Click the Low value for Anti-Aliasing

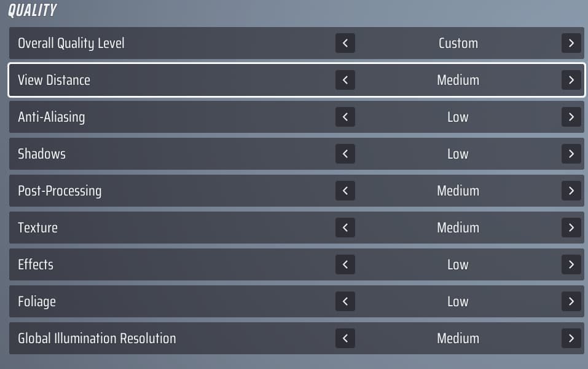(458, 117)
